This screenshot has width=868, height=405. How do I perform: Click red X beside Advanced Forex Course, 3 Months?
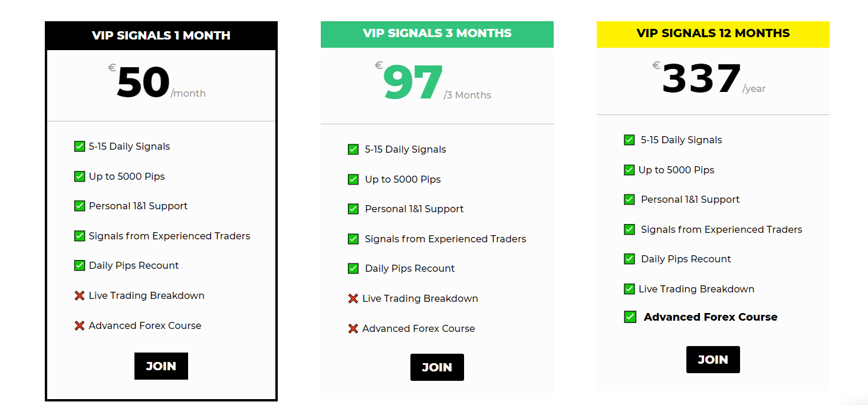point(353,328)
